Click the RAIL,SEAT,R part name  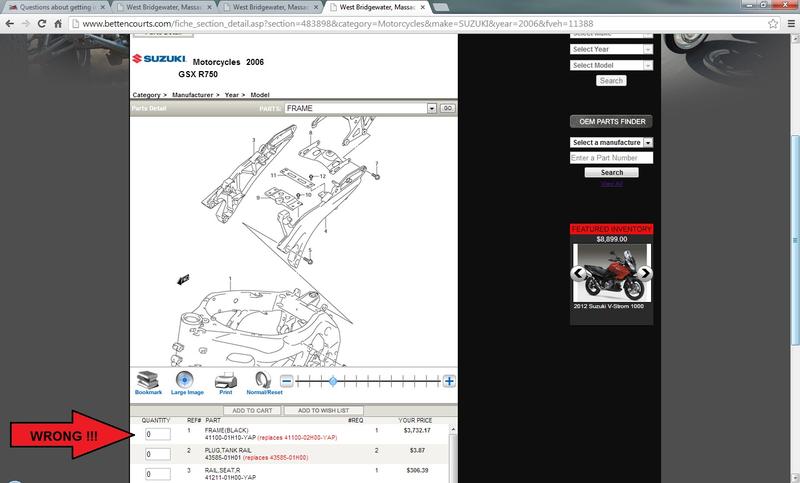pyautogui.click(x=223, y=470)
